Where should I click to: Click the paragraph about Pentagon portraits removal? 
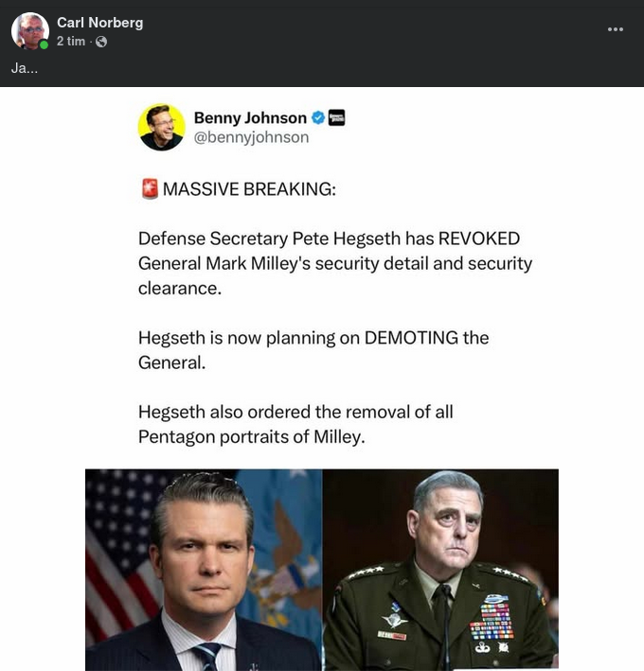tap(295, 424)
